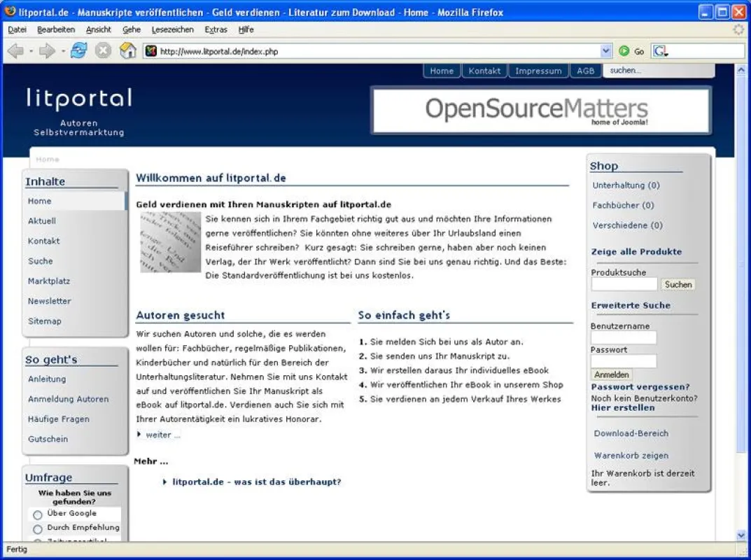This screenshot has width=751, height=560.
Task: Open the Newsletter link
Action: (x=49, y=301)
